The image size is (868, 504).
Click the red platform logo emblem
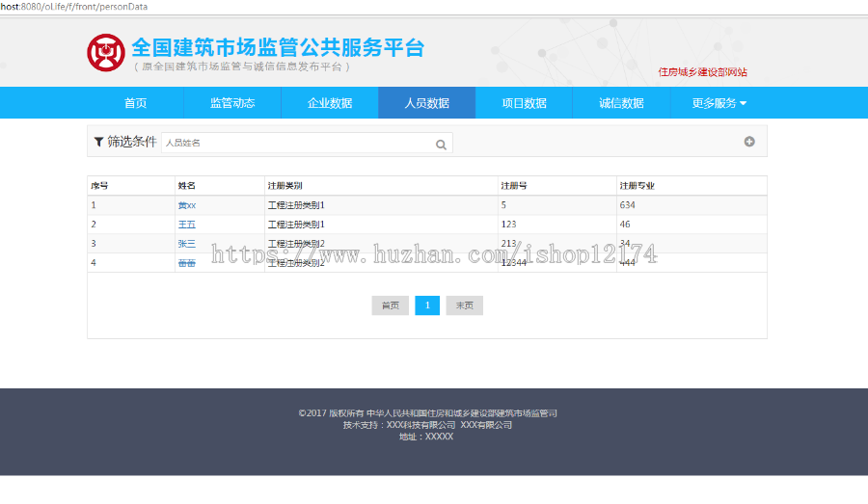pos(106,53)
